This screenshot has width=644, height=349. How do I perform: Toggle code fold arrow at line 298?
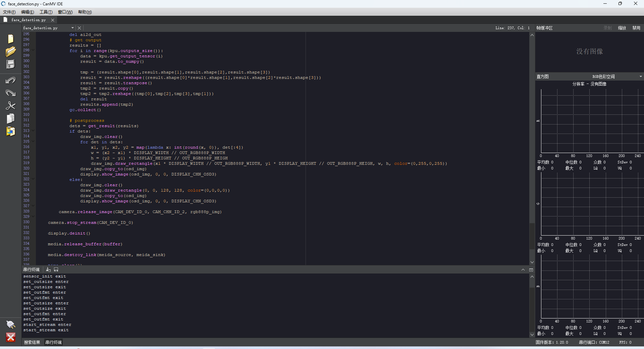[33, 50]
